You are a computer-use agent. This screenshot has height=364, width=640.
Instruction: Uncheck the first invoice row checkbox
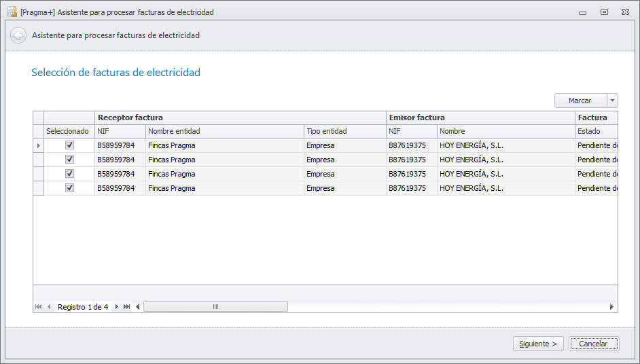point(69,145)
